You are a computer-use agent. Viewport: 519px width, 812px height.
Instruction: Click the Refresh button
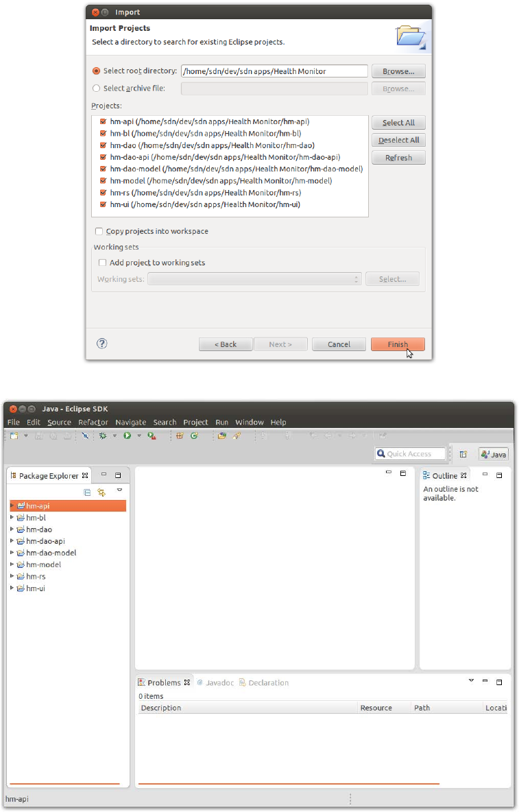tap(398, 158)
